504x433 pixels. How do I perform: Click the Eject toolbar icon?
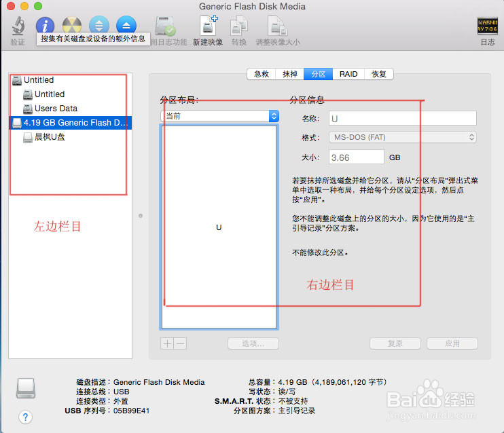click(126, 25)
